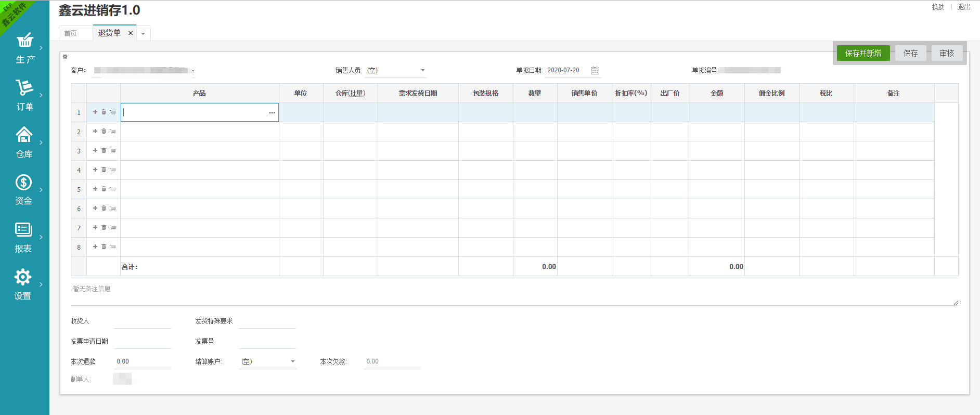Click the add row plus icon in row 1

[95, 112]
